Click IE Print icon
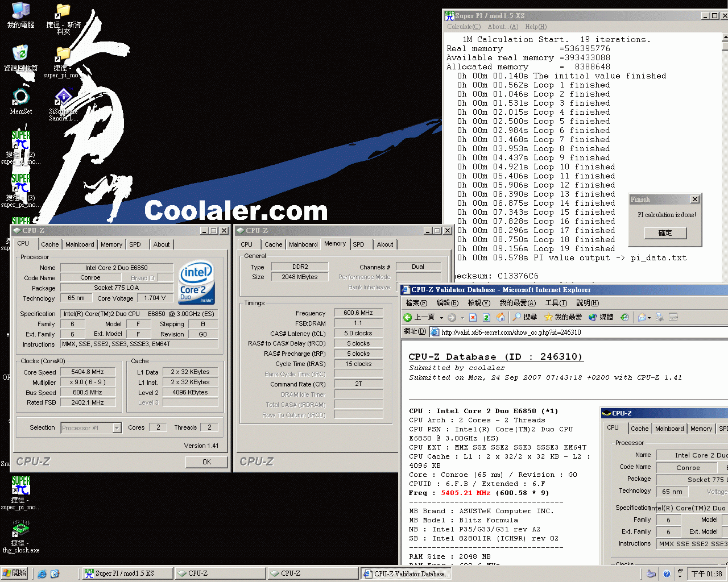The image size is (728, 582). pos(660,317)
